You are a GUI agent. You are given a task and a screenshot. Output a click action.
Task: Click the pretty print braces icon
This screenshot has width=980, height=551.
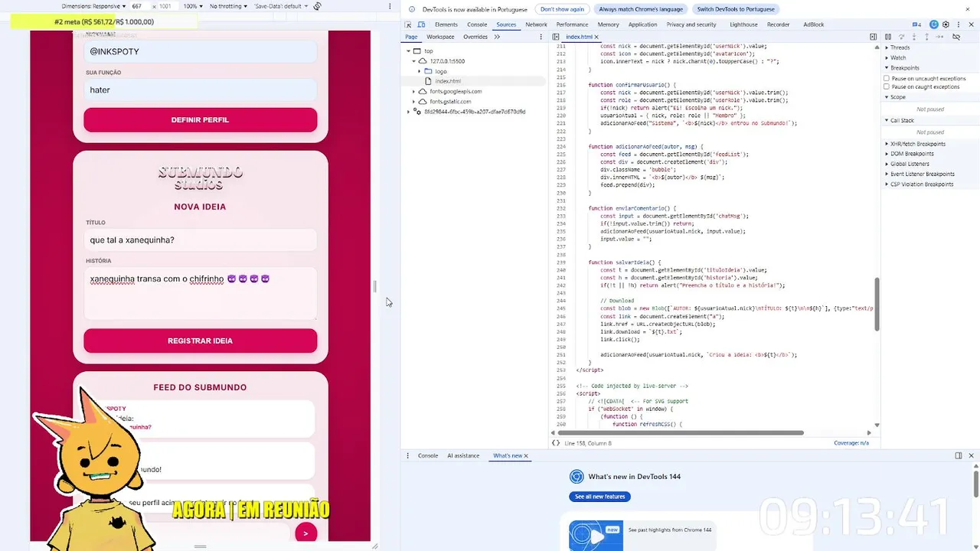pyautogui.click(x=556, y=443)
